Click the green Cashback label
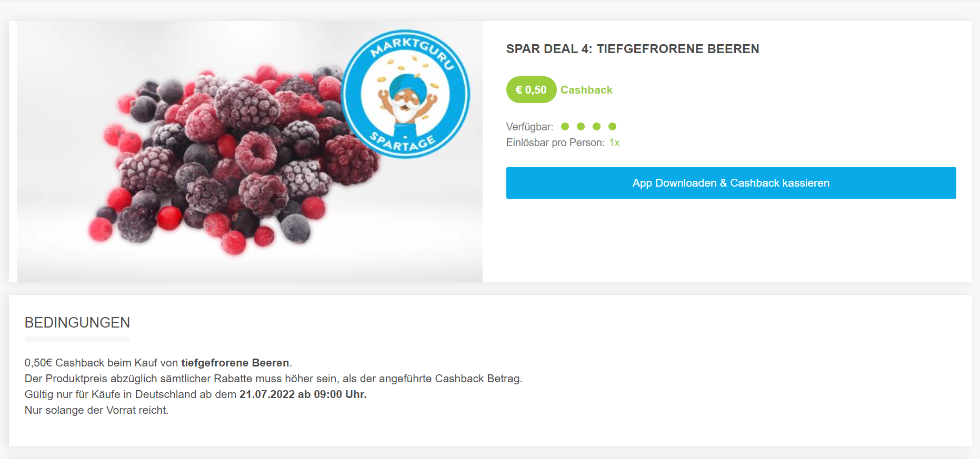 586,90
